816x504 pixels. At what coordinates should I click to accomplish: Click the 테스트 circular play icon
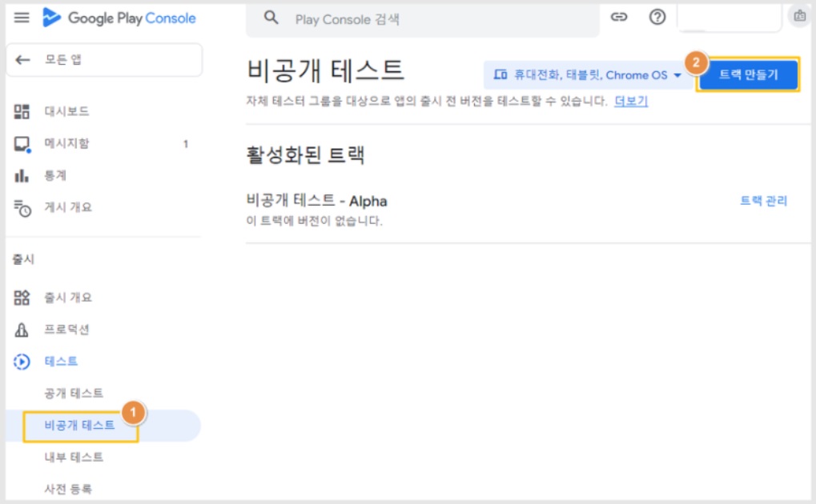pos(22,362)
